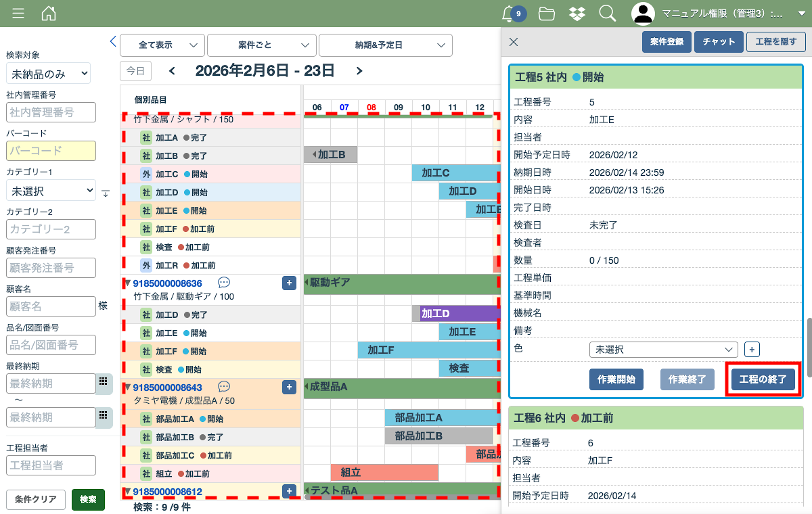Screen dimensions: 812x514
Task: Click the Dropbox icon in header
Action: [577, 14]
